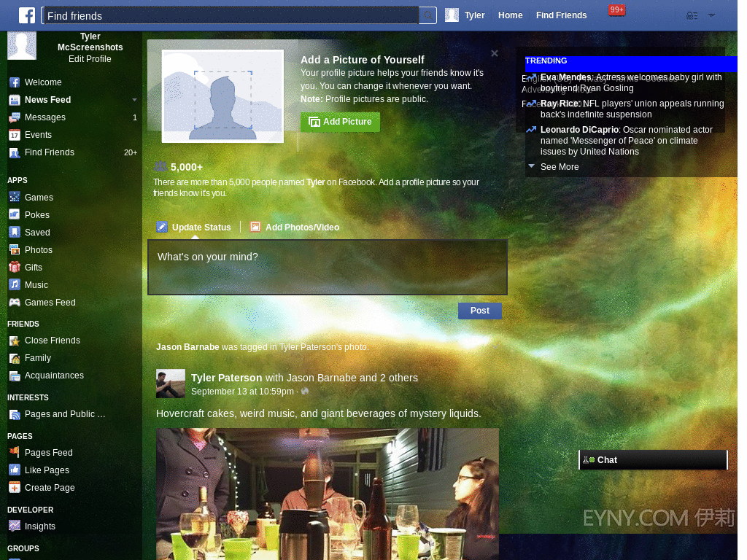Viewport: 747px width, 560px height.
Task: Expand See More trending topics
Action: click(x=560, y=167)
